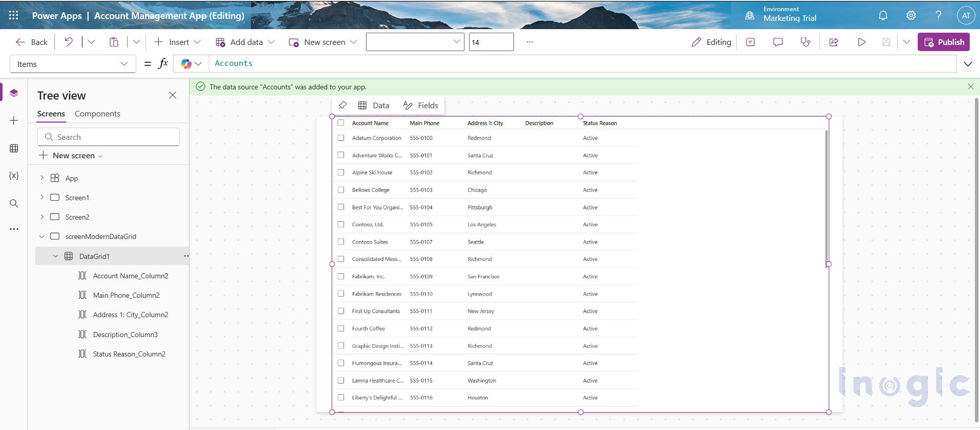The width and height of the screenshot is (980, 430).
Task: Preview the app with the Play icon
Action: click(862, 42)
